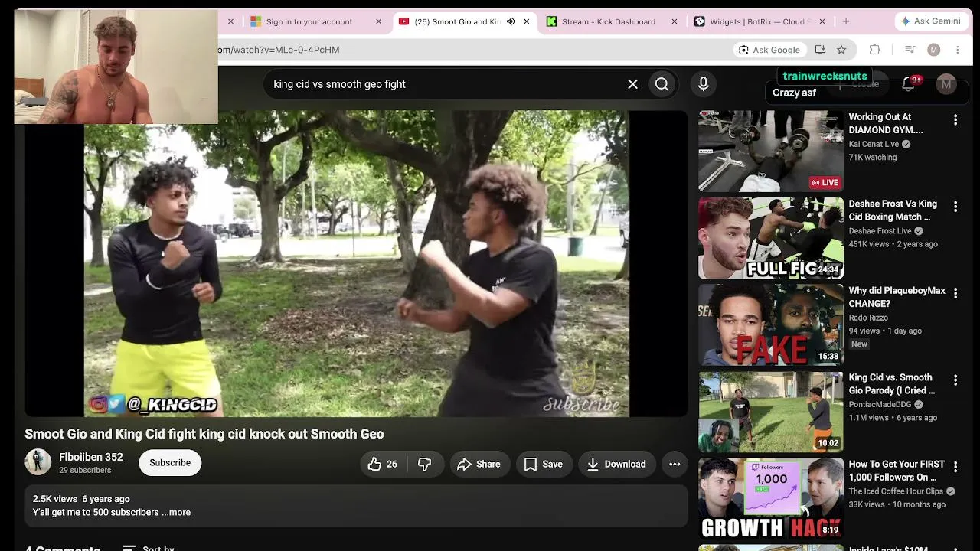This screenshot has width=980, height=551.
Task: Mute the YouTube tab audio speaker icon
Action: point(511,21)
